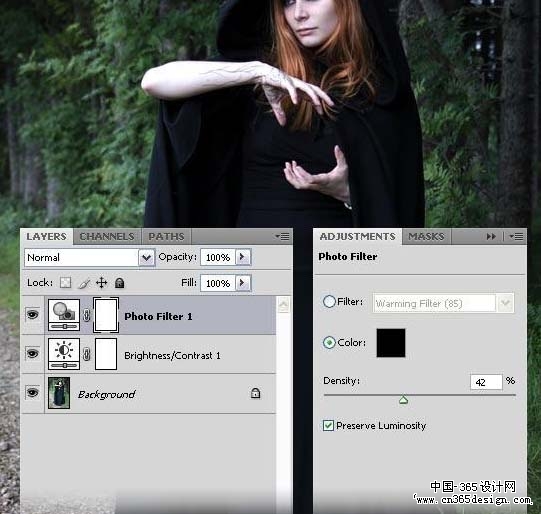Open the Layers panel options menu icon
Image resolution: width=541 pixels, height=514 pixels.
tap(283, 237)
